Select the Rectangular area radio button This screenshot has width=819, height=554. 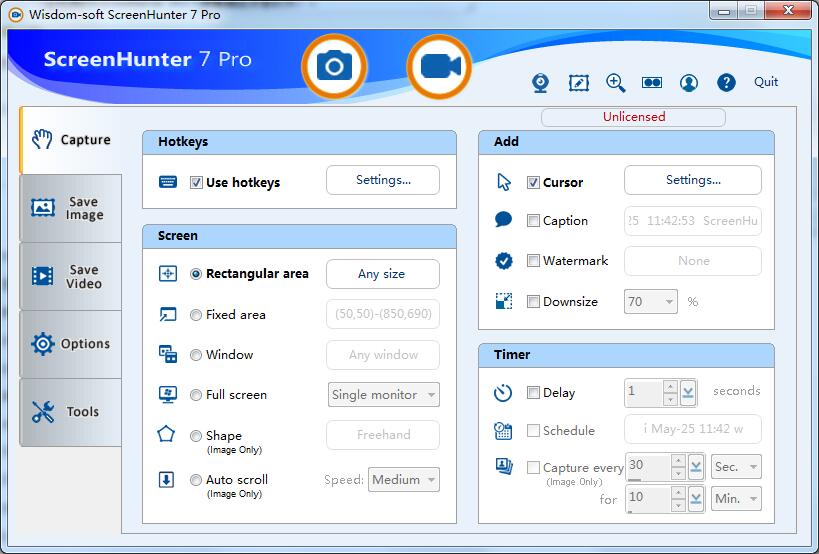point(196,274)
